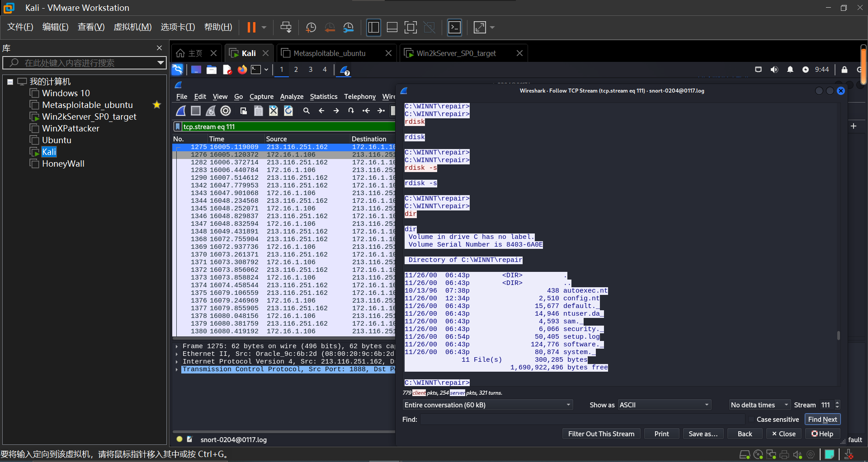The image size is (868, 462).
Task: Expand the Transmission Control Protocol row
Action: pos(177,369)
